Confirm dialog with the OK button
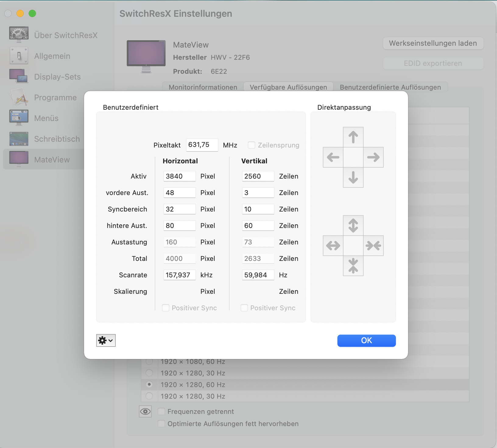This screenshot has width=497, height=448. tap(367, 340)
